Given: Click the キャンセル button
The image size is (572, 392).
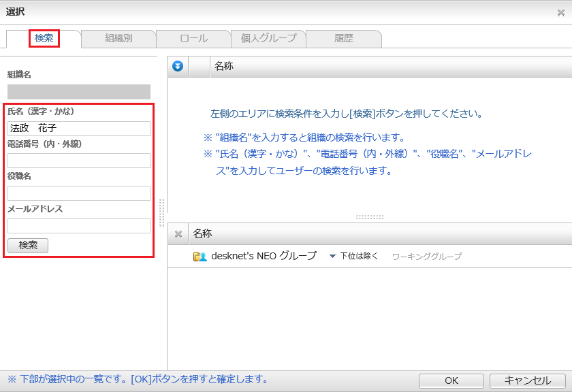Looking at the screenshot, I should [528, 380].
